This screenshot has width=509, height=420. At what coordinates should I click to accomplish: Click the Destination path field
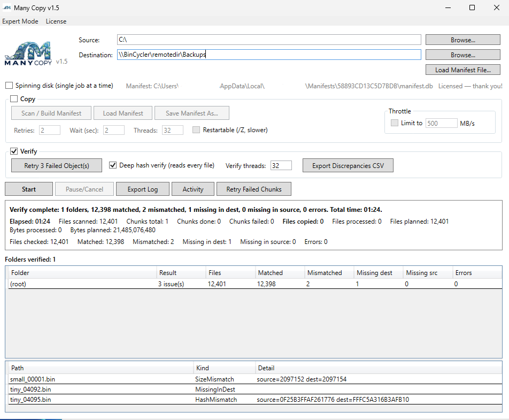tap(269, 55)
